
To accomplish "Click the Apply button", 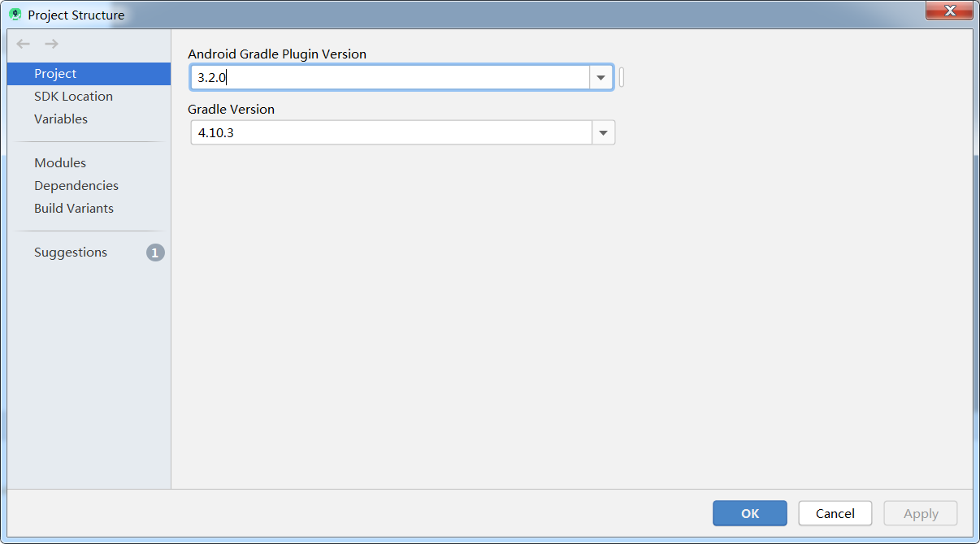I will tap(920, 513).
